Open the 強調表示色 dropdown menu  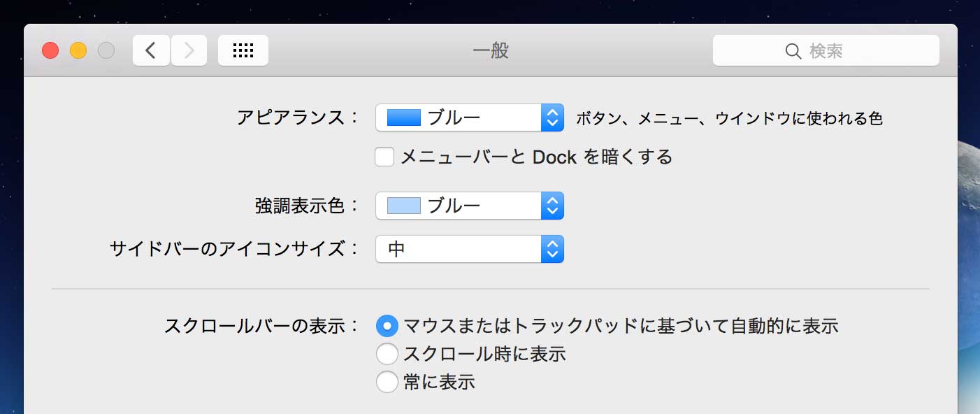(x=470, y=206)
